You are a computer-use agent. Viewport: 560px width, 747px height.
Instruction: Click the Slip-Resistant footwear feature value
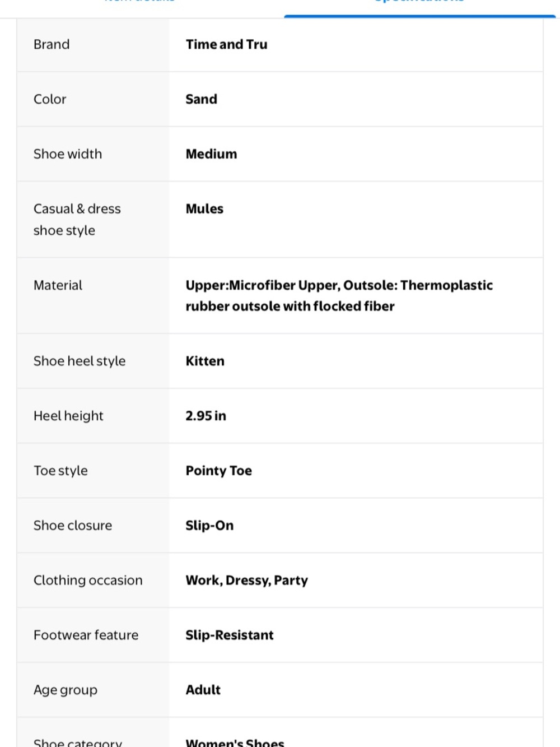(x=230, y=635)
